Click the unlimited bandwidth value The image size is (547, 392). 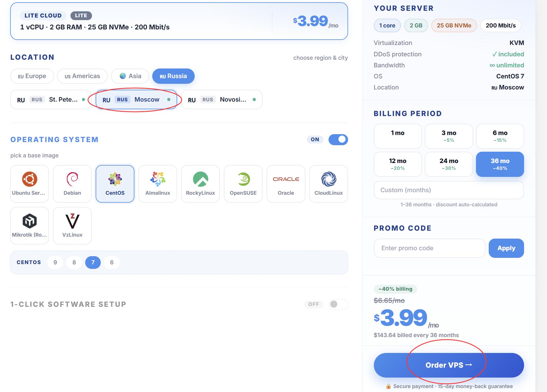pyautogui.click(x=507, y=65)
